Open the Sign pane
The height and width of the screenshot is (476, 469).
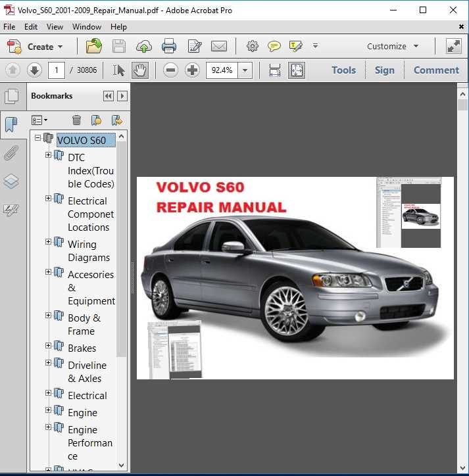pos(385,70)
